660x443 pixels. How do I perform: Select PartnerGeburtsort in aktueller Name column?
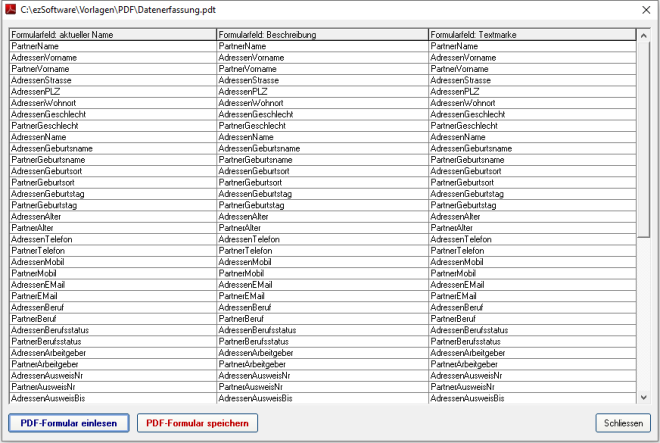coord(113,183)
